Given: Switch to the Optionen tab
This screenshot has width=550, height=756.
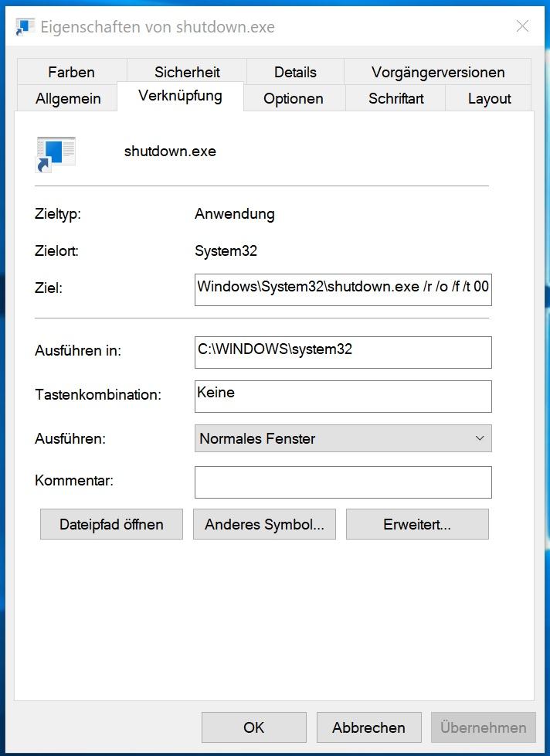Looking at the screenshot, I should [294, 98].
